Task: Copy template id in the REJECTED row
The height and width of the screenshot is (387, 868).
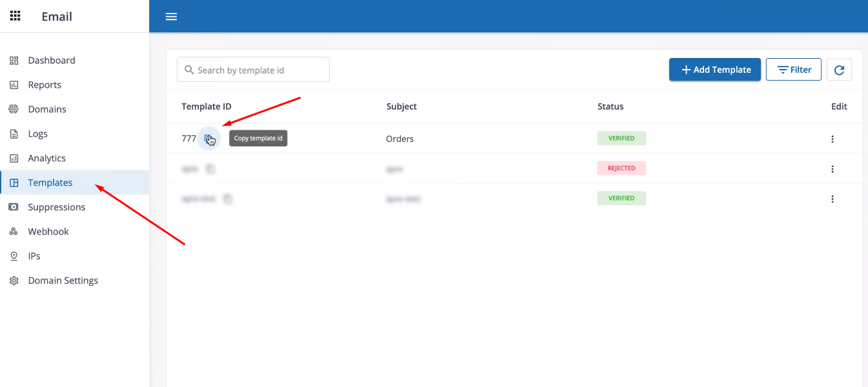Action: tap(210, 169)
